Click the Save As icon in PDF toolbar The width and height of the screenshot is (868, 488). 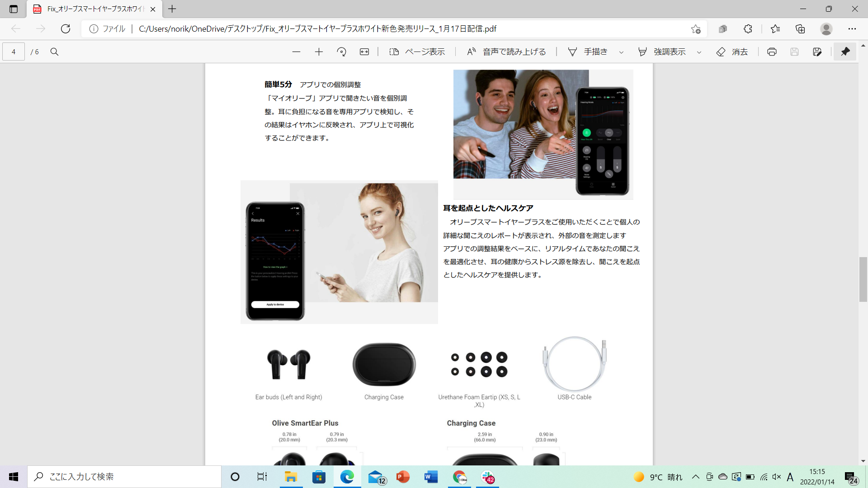(817, 52)
